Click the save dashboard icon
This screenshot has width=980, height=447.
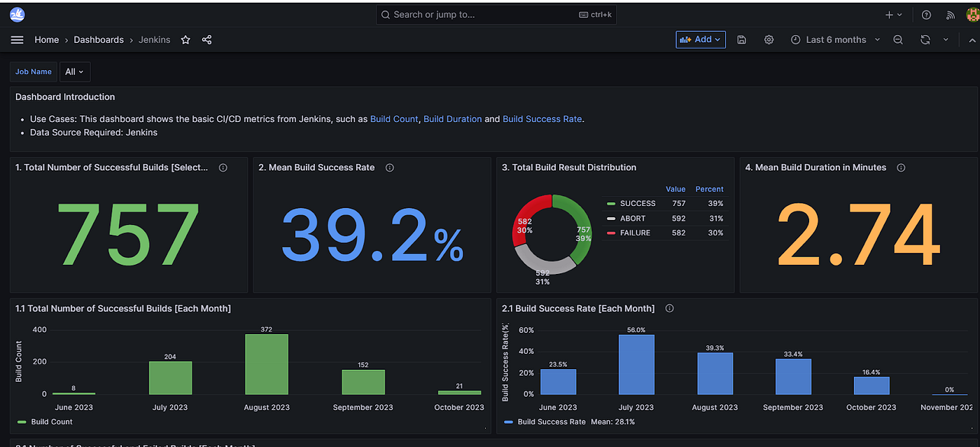742,40
